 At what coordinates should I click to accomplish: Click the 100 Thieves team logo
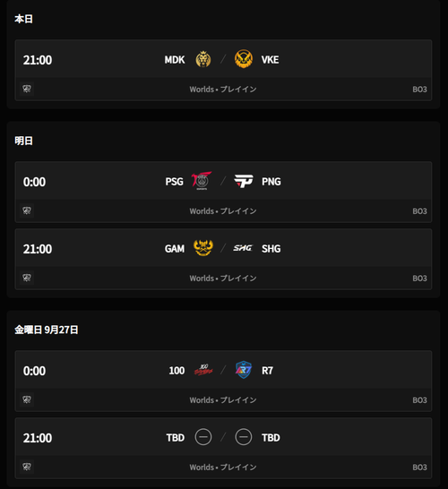(x=203, y=370)
